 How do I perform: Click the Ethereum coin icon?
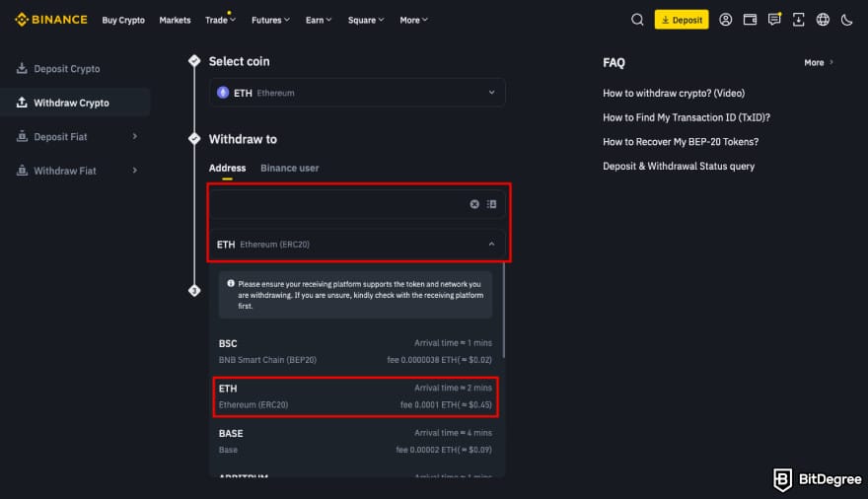point(223,93)
